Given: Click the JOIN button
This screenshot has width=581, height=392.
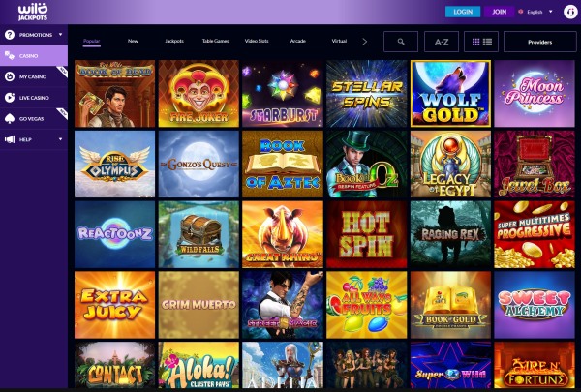Looking at the screenshot, I should point(499,12).
